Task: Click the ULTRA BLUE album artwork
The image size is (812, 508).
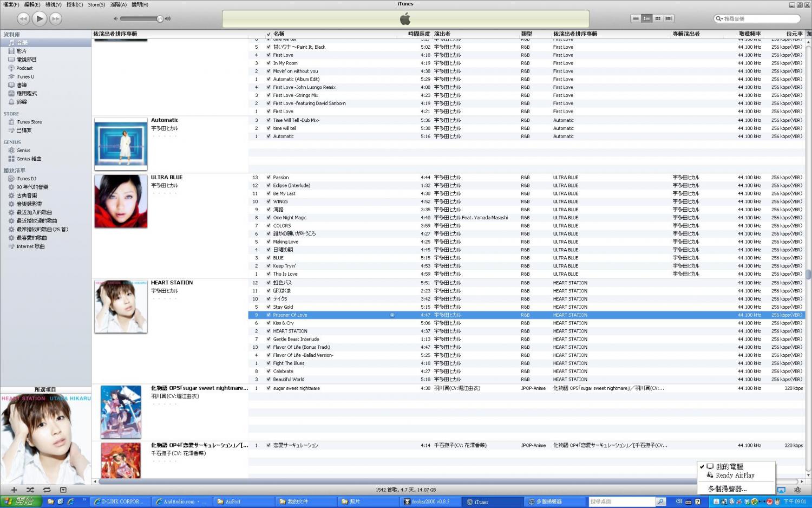Action: pos(121,201)
